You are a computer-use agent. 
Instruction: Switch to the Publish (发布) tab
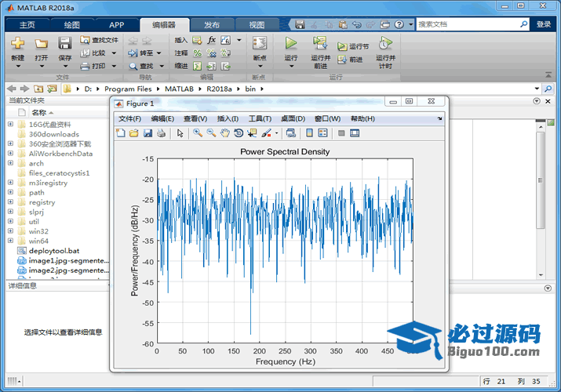click(212, 24)
